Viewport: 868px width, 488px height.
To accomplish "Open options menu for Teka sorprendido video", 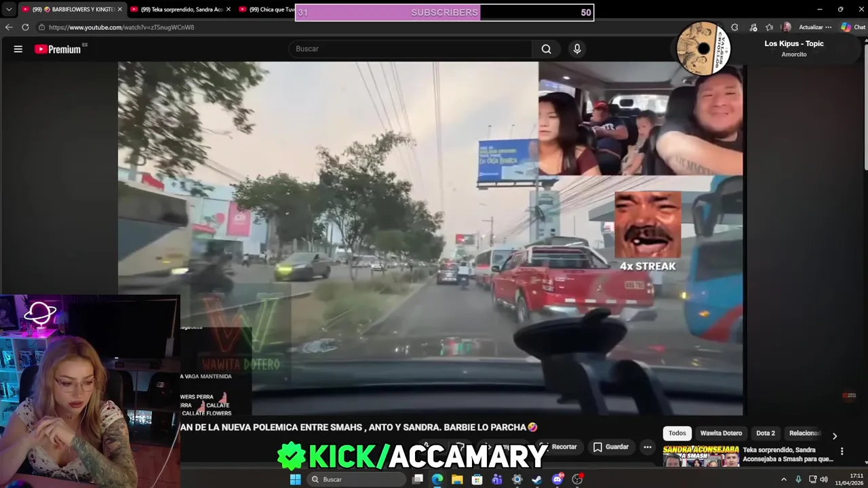I will pos(842,451).
